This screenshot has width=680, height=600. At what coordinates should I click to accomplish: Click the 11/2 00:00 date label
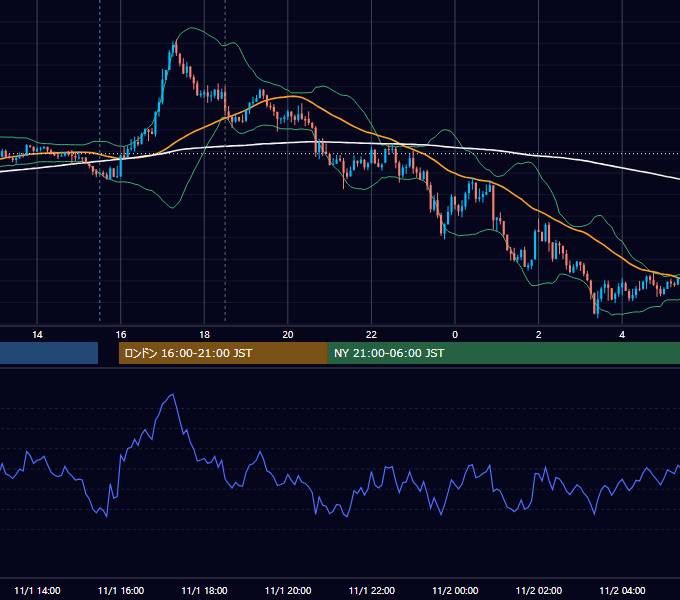pyautogui.click(x=455, y=590)
